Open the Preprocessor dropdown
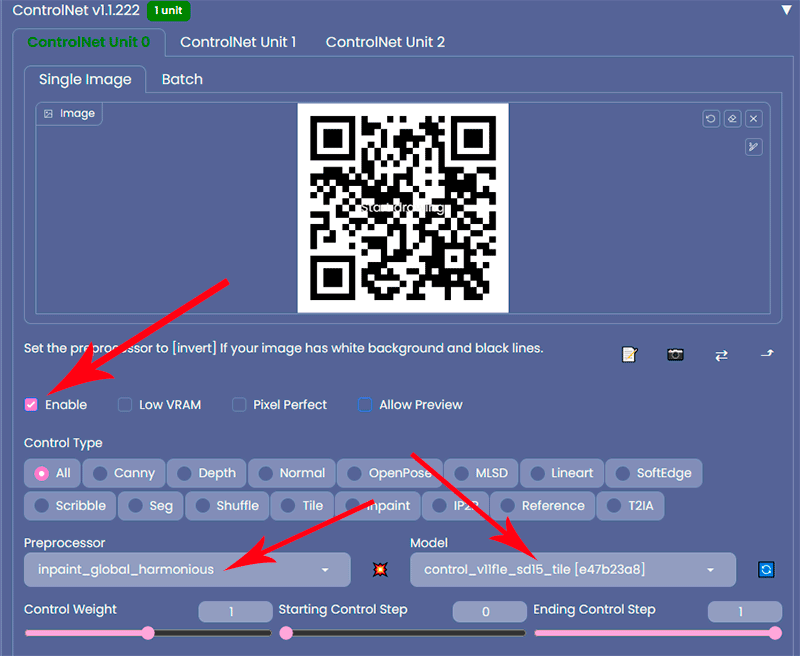The width and height of the screenshot is (800, 656). (187, 569)
